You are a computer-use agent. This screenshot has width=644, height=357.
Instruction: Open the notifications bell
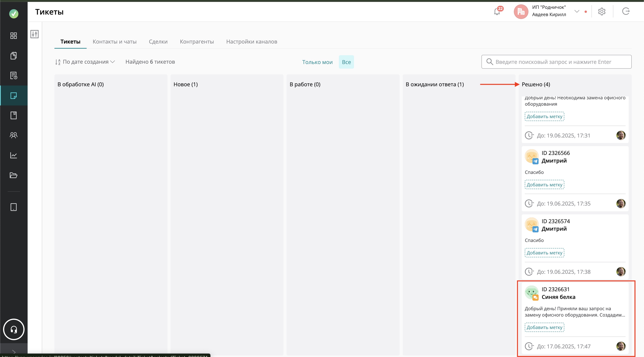point(497,12)
